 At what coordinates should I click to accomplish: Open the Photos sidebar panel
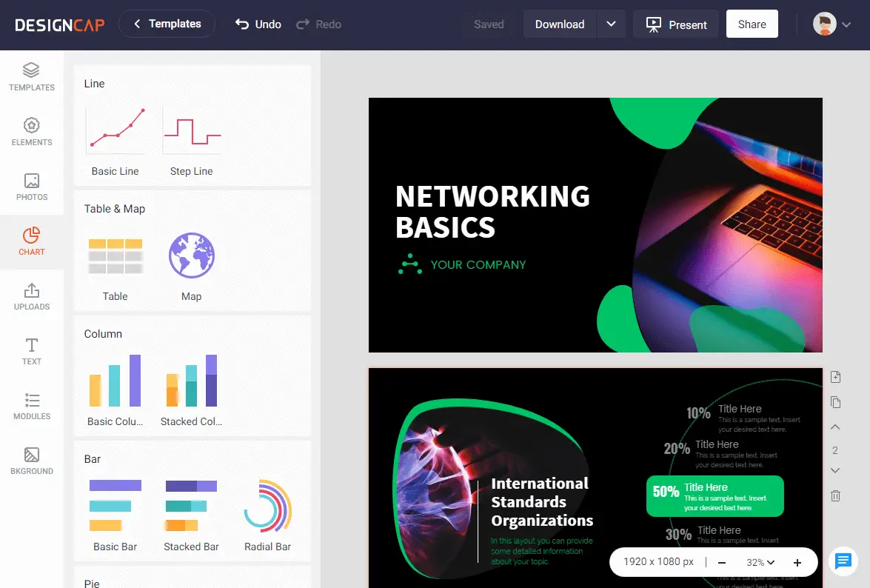click(32, 187)
